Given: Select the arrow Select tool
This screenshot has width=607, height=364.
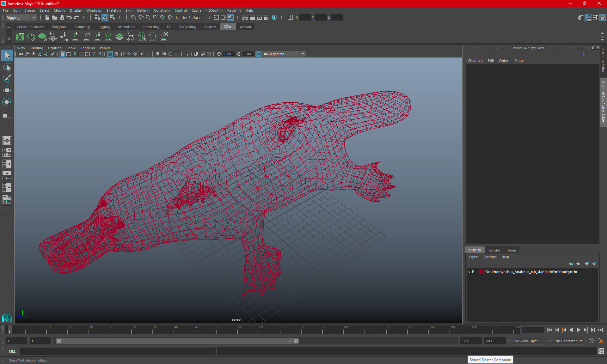Looking at the screenshot, I should pyautogui.click(x=7, y=56).
